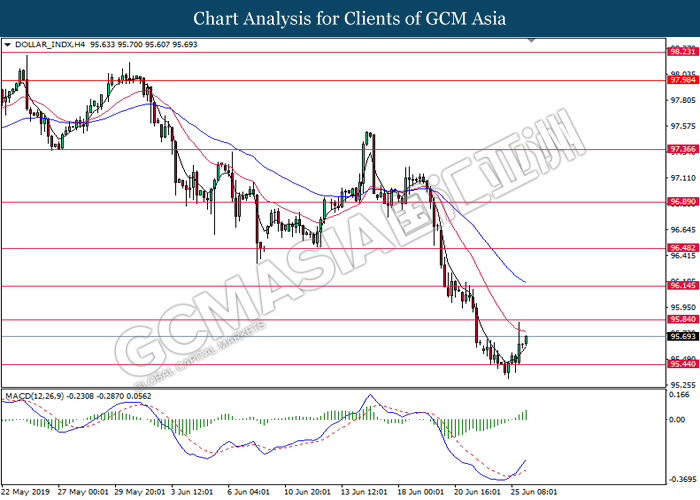This screenshot has width=700, height=500.
Task: Click the MACD 0.166 scale value
Action: coord(677,396)
